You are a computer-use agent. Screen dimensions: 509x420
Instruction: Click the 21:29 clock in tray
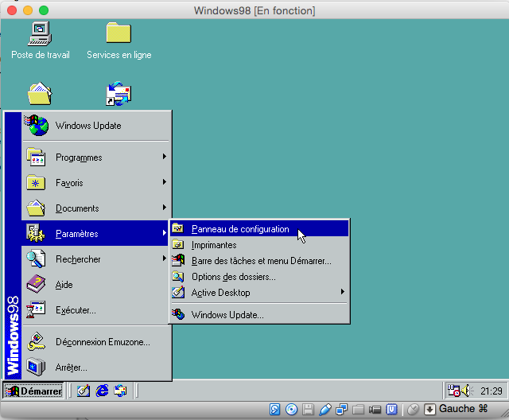492,391
